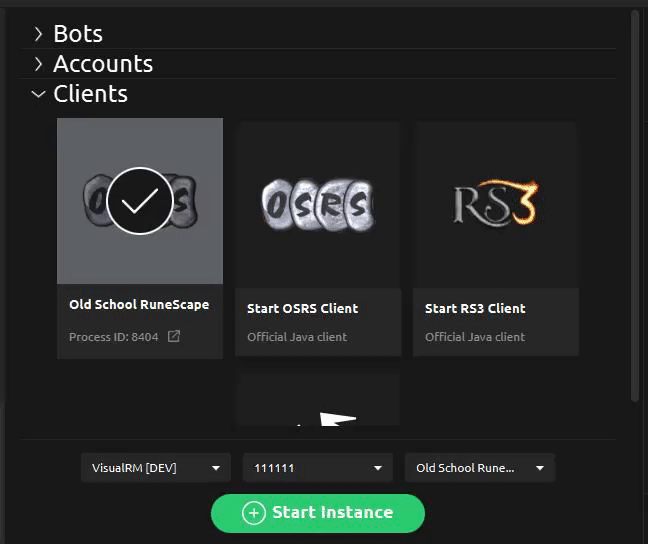Open the 111111 account dropdown
648x544 pixels.
tap(318, 468)
